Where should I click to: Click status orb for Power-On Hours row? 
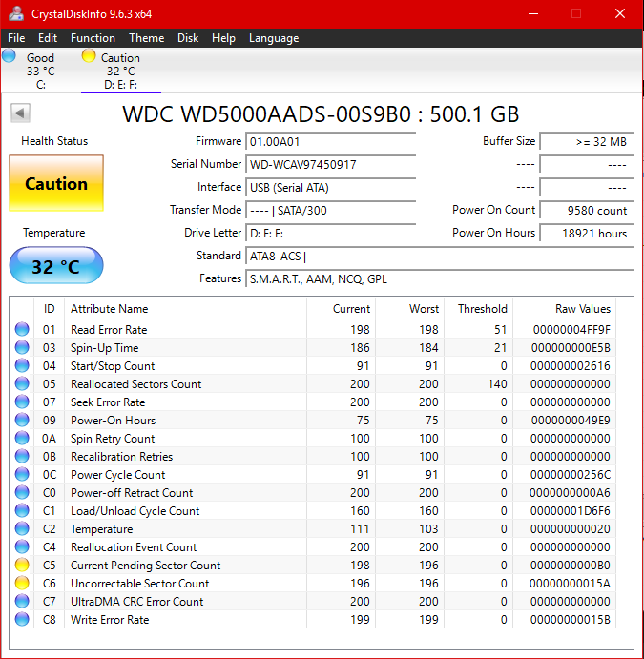click(22, 420)
